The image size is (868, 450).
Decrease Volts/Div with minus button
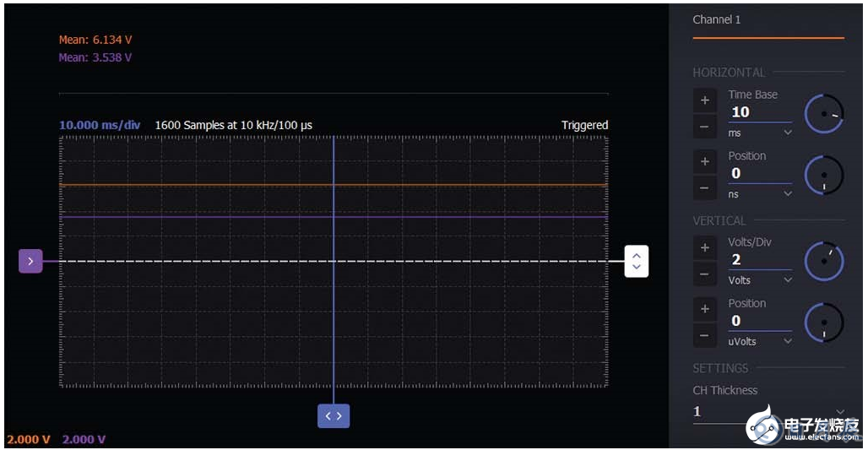pos(705,274)
